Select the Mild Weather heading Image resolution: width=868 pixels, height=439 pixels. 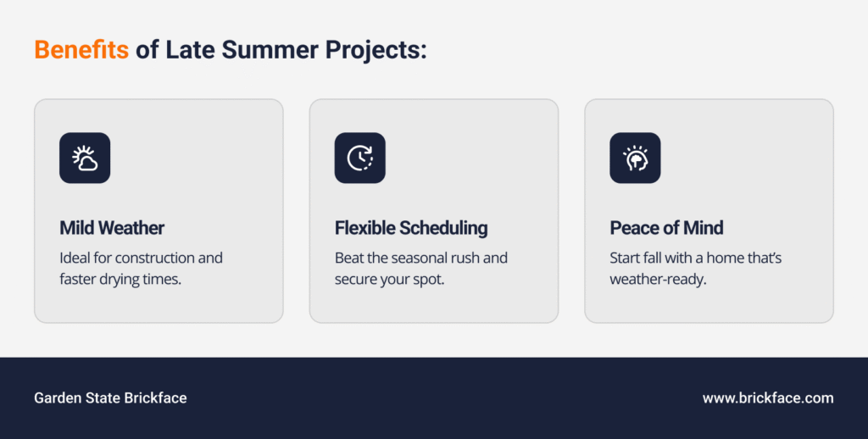(x=112, y=228)
